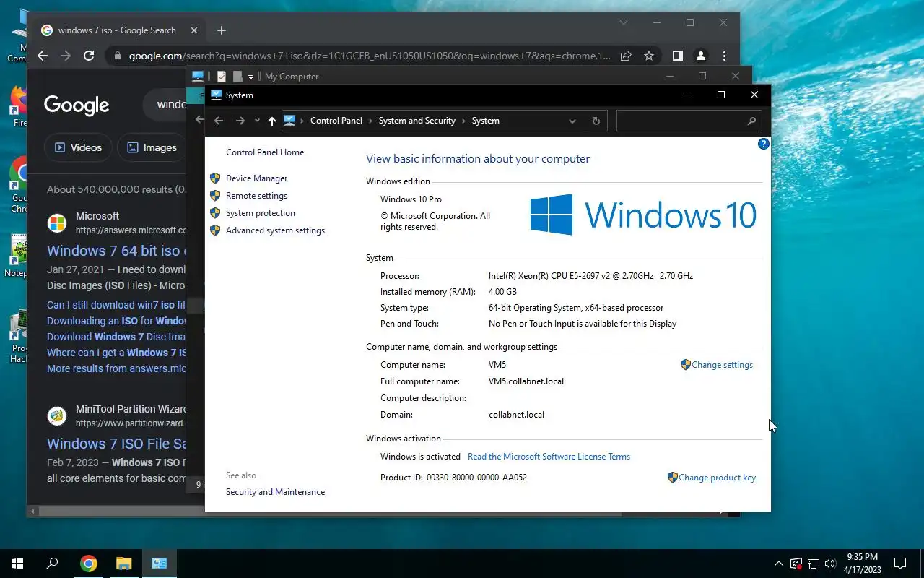Image resolution: width=924 pixels, height=578 pixels.
Task: Click System window taskbar button
Action: [x=160, y=564]
